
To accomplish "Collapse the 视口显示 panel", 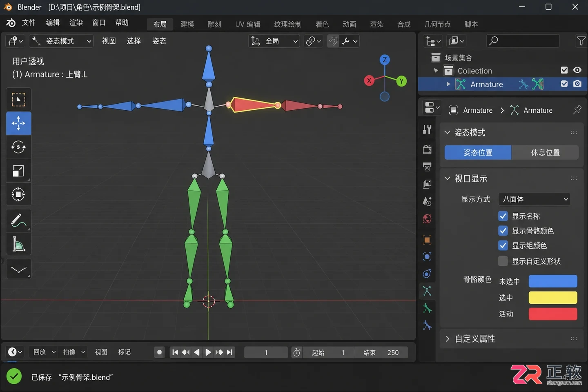I will 447,178.
